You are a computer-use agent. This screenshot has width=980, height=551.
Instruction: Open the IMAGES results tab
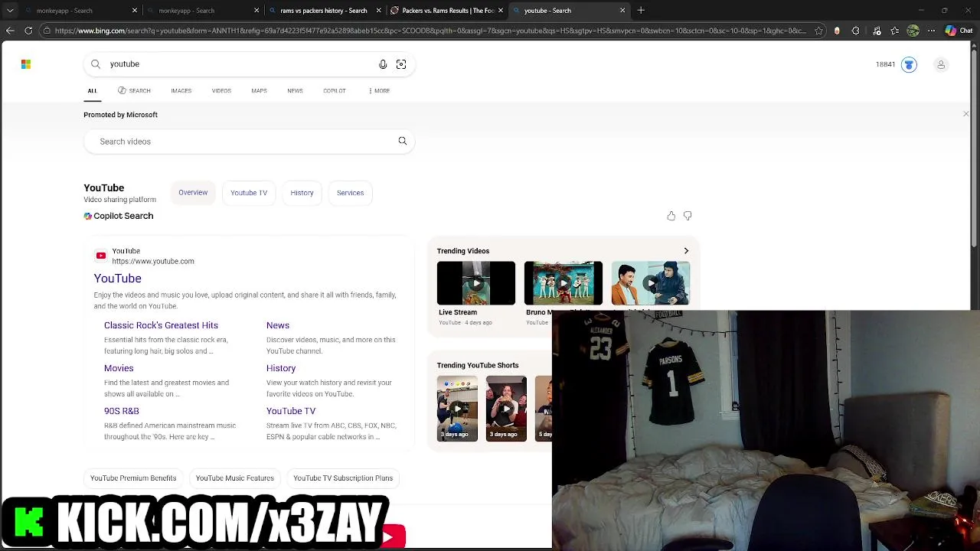(x=181, y=91)
